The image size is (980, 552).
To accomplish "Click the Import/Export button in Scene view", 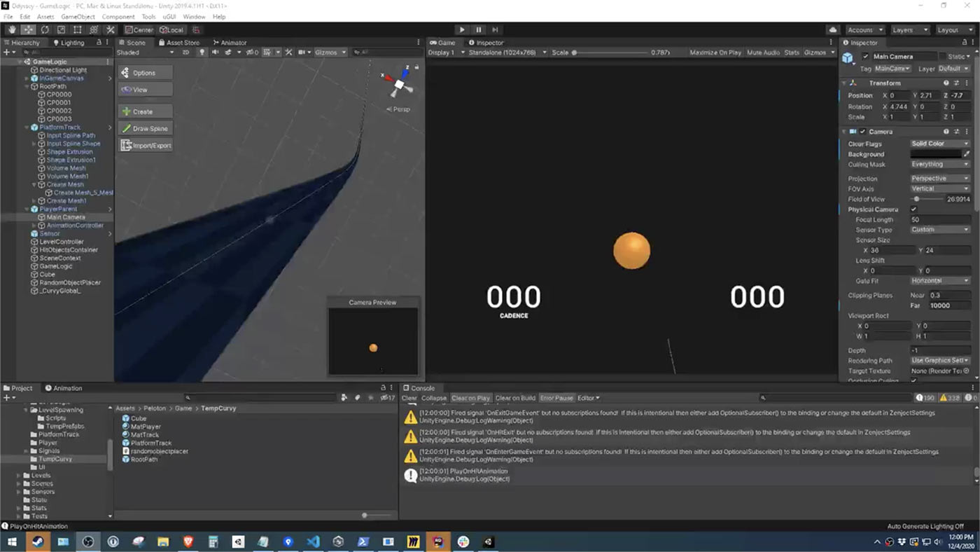I will (x=146, y=146).
